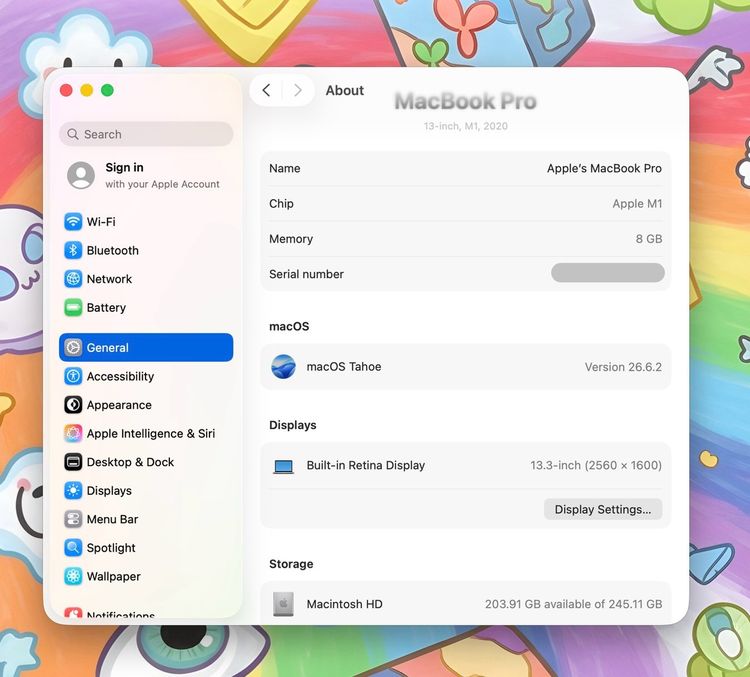Viewport: 750px width, 677px height.
Task: Switch to the Accessibility label
Action: (121, 377)
